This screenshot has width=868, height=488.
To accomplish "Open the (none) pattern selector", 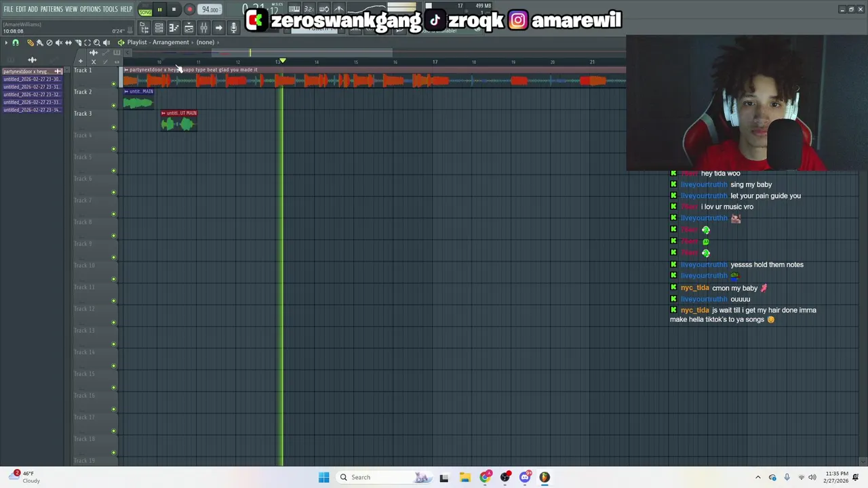I will pyautogui.click(x=205, y=42).
